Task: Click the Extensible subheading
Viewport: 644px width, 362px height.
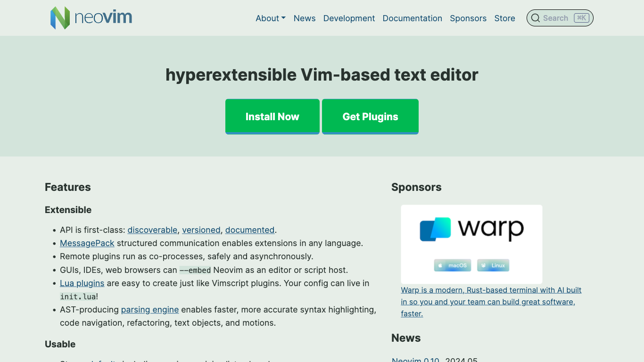Action: [68, 210]
